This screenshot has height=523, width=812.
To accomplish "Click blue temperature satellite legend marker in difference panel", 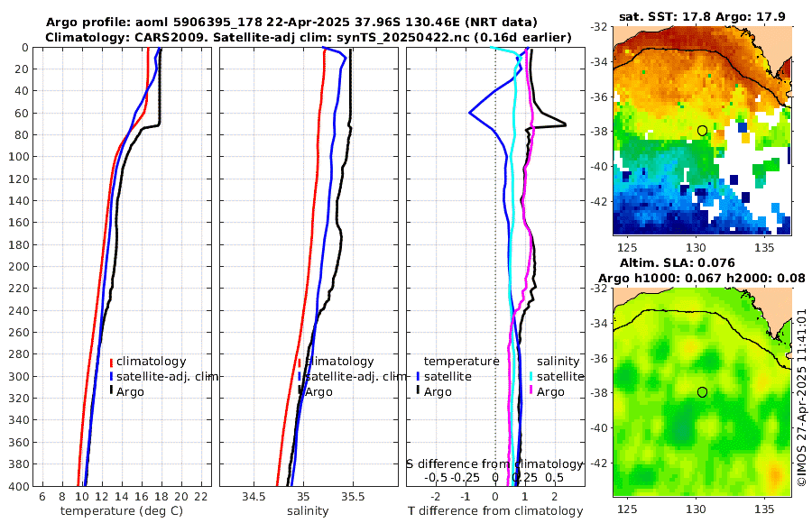I will tap(418, 376).
